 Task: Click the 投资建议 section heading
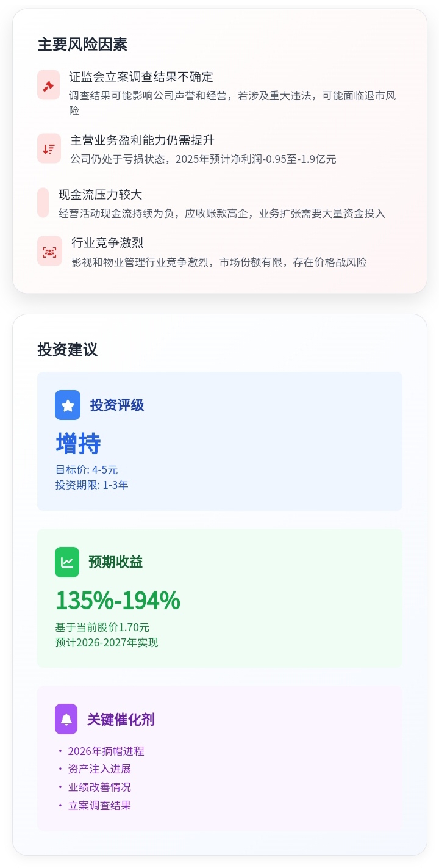[67, 350]
